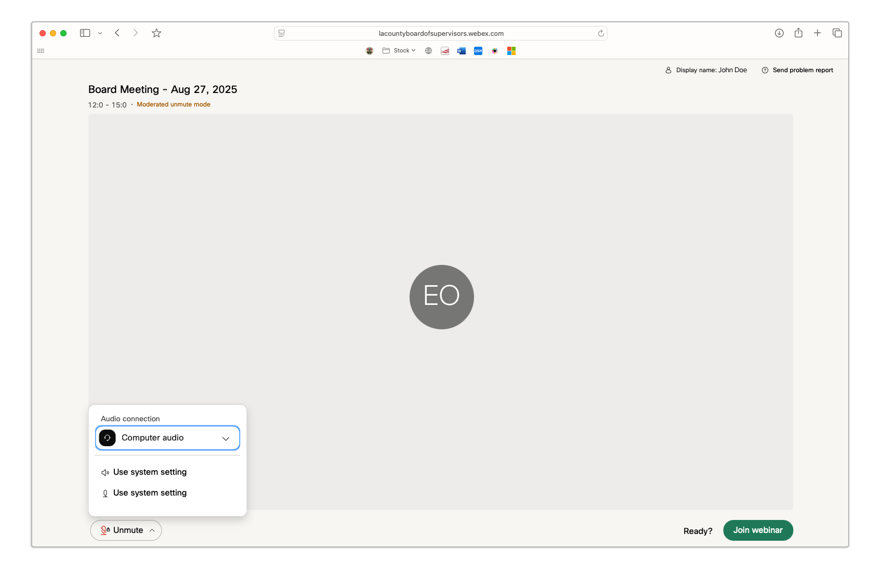This screenshot has height=588, width=881.
Task: Select speaker Use system setting option
Action: pyautogui.click(x=150, y=472)
